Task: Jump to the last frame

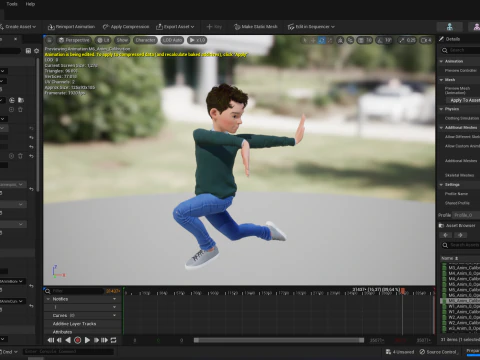Action: pos(104,340)
